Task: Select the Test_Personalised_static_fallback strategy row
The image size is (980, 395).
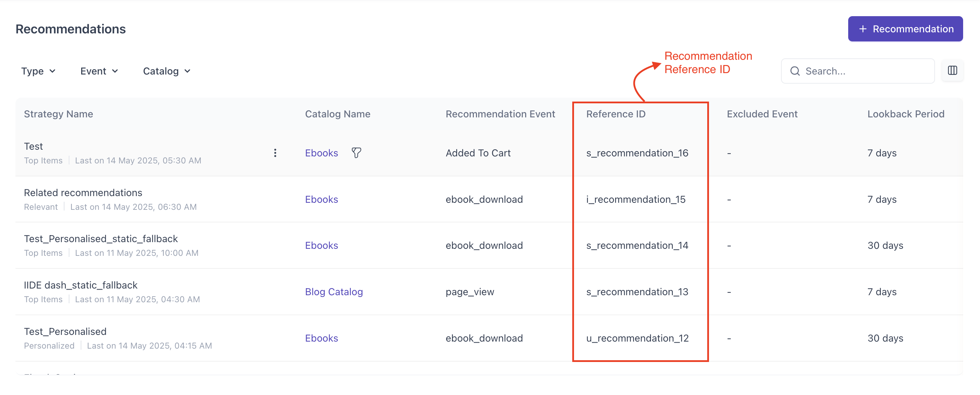Action: click(101, 239)
